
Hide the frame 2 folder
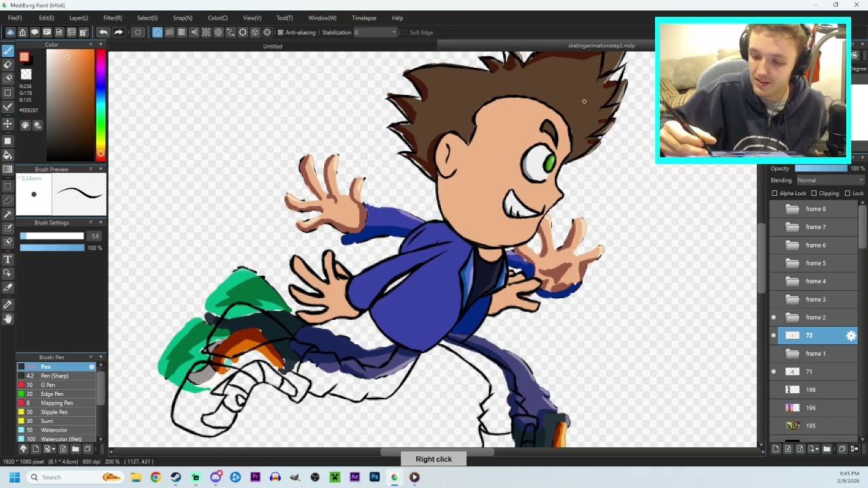coord(774,317)
